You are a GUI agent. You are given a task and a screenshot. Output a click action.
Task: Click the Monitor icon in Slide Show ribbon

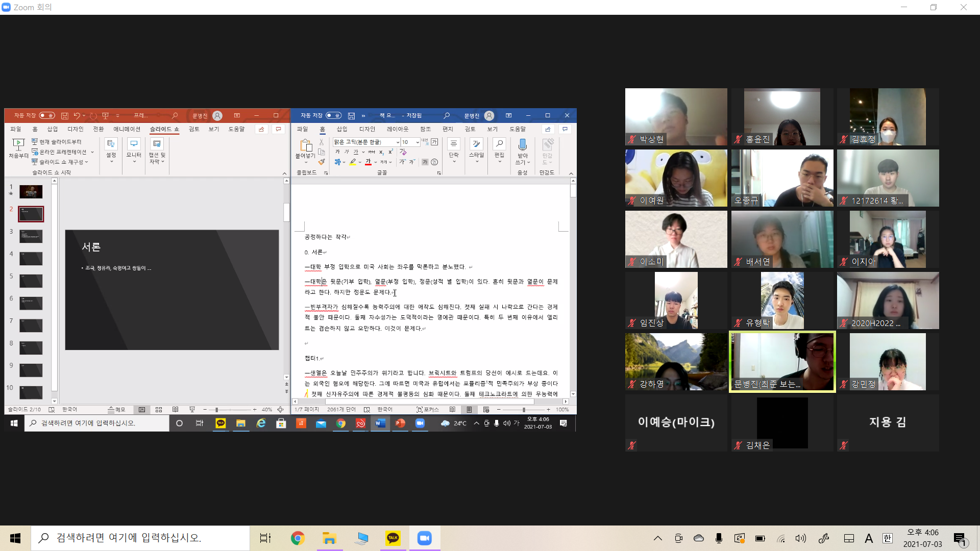(x=134, y=145)
